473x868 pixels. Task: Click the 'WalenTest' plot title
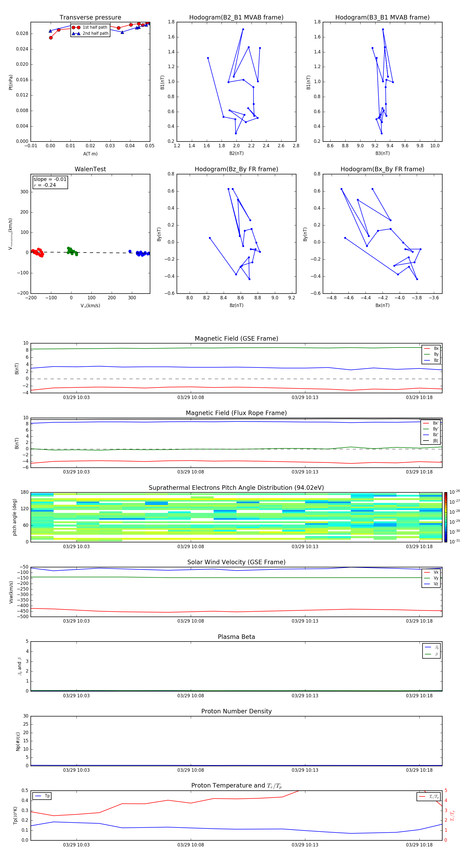tap(90, 169)
